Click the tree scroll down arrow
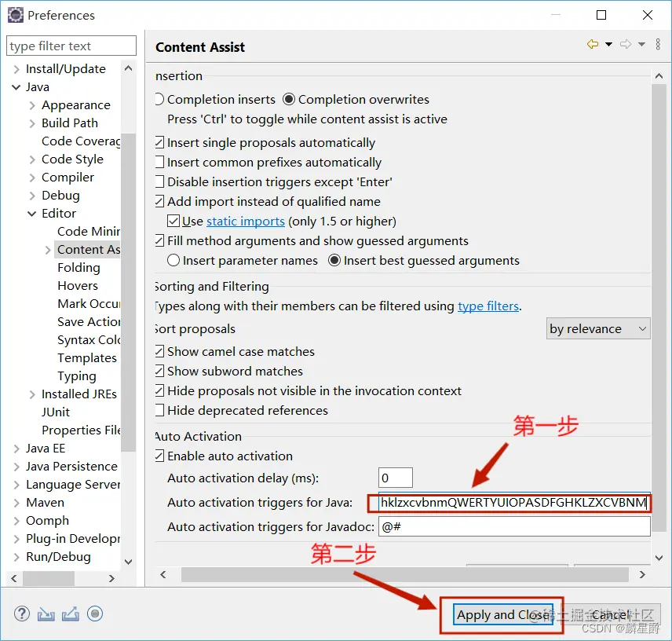The image size is (672, 641). (128, 562)
